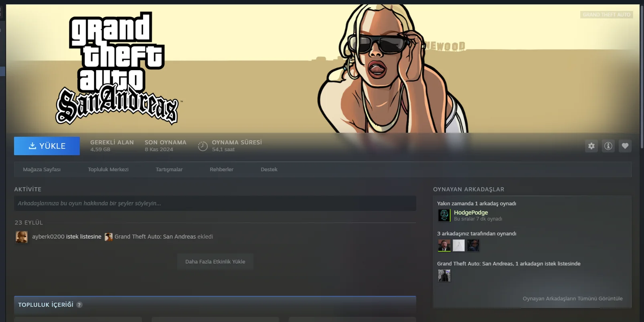Select the Rehberler tab
The width and height of the screenshot is (644, 322).
point(221,169)
